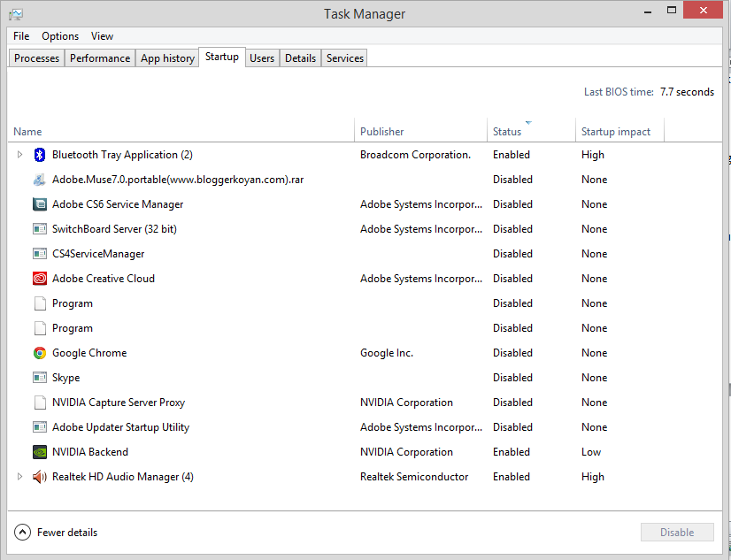The height and width of the screenshot is (560, 731).
Task: Click the Google Chrome icon
Action: [39, 353]
